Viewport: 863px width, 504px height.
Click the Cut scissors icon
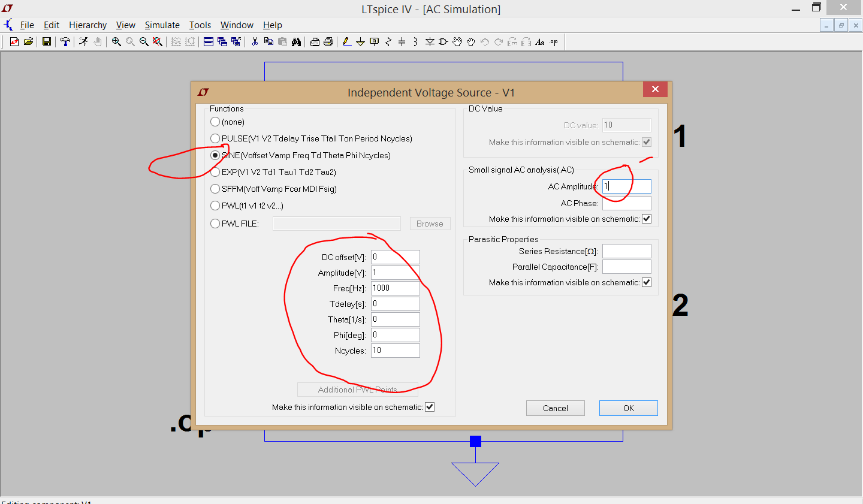[x=255, y=42]
